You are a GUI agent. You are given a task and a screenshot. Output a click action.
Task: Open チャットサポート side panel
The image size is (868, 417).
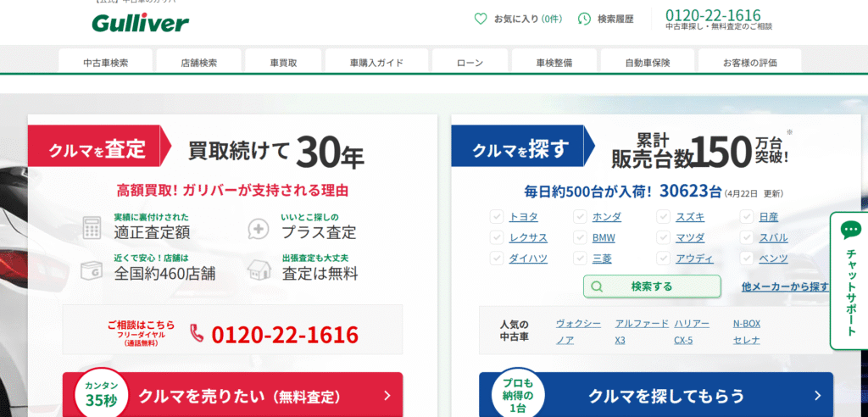[849, 281]
